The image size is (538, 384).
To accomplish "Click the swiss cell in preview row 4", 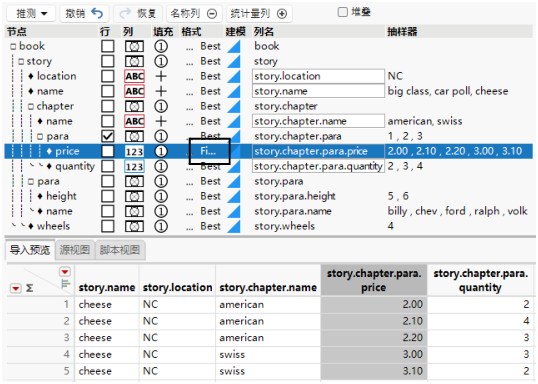I will 268,354.
